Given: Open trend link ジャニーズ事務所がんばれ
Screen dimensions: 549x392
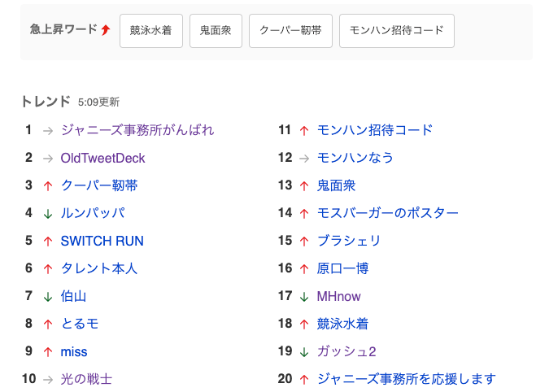Looking at the screenshot, I should 137,130.
